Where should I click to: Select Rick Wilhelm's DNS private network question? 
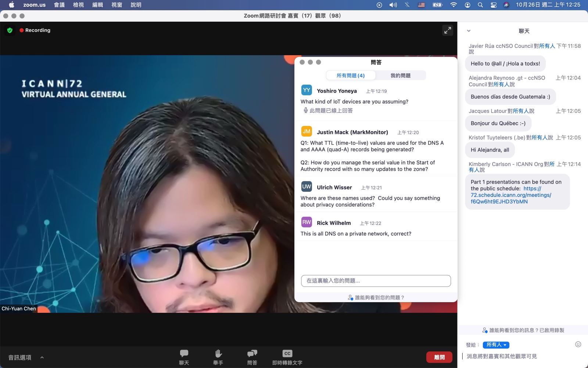click(356, 234)
